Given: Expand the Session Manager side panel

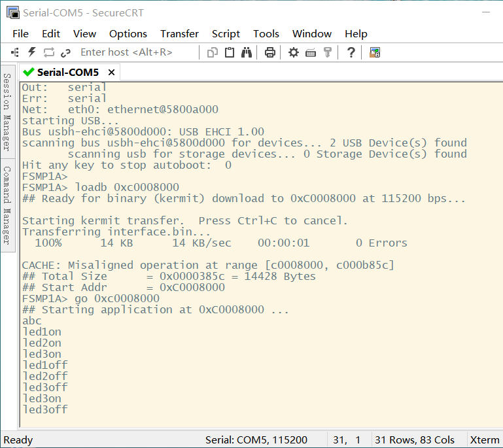Looking at the screenshot, I should click(x=8, y=112).
